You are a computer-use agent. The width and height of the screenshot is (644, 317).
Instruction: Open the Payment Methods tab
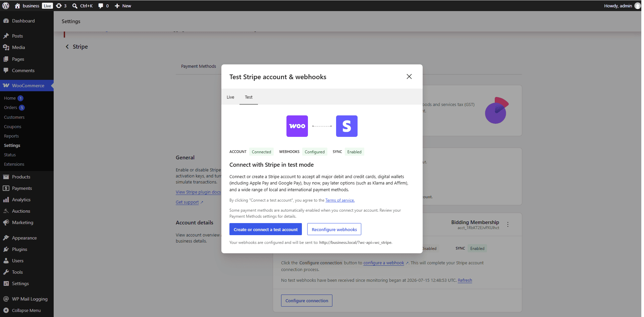point(199,66)
